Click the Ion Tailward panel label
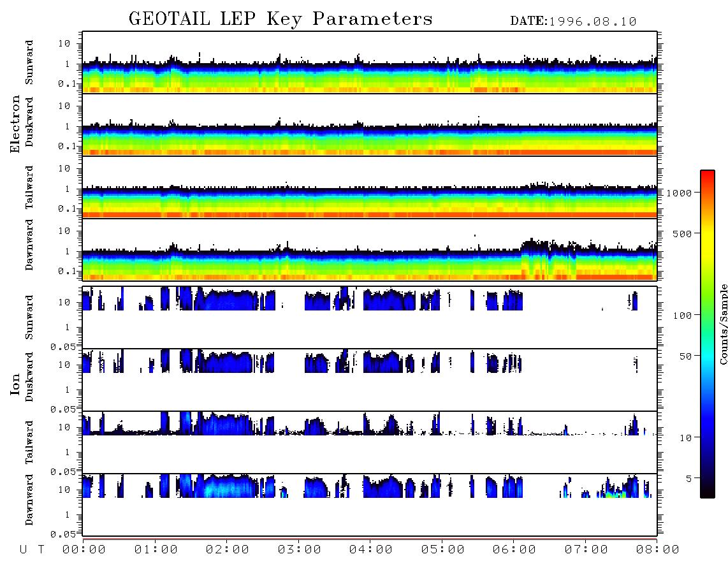728x561 pixels. click(x=29, y=442)
